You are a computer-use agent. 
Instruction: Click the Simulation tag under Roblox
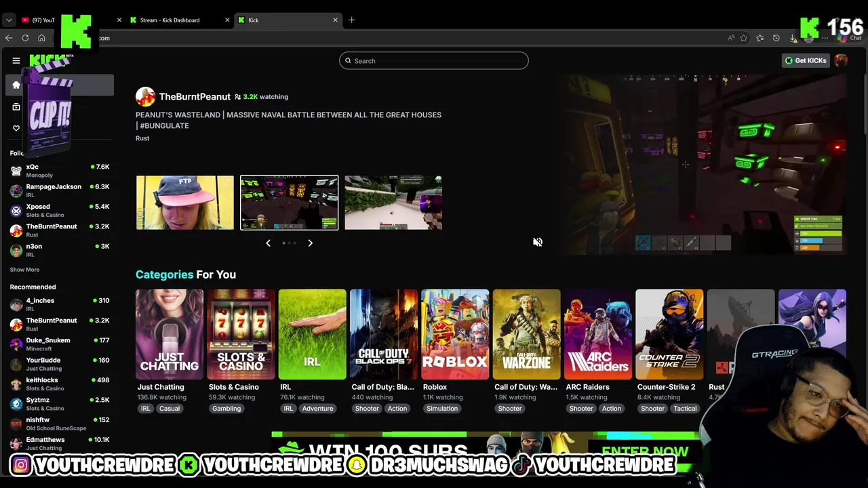[x=442, y=409]
